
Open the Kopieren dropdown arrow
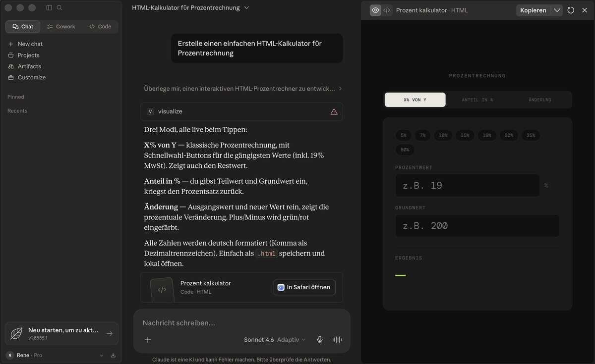(x=557, y=10)
